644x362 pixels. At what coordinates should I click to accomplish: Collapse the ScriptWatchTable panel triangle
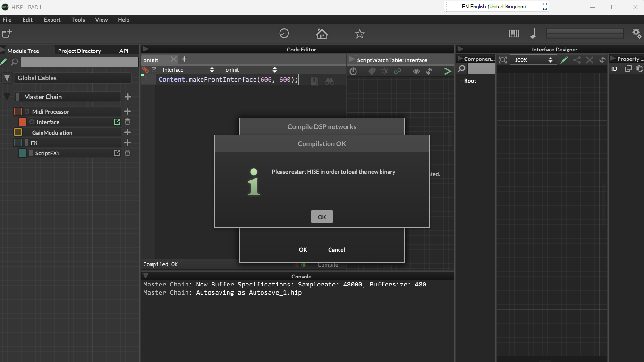[x=352, y=60]
